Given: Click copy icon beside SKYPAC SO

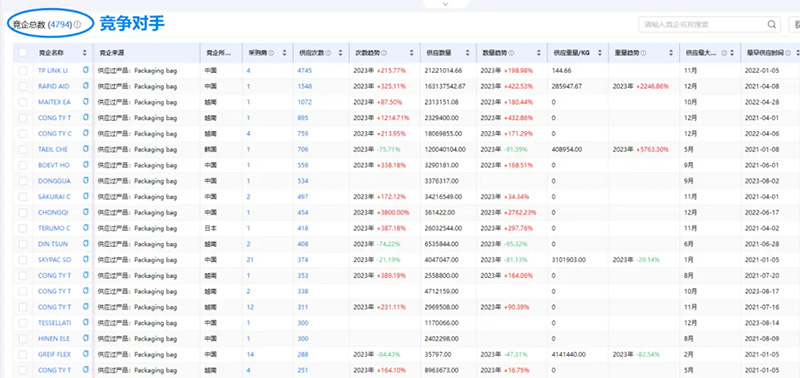Looking at the screenshot, I should point(85,260).
